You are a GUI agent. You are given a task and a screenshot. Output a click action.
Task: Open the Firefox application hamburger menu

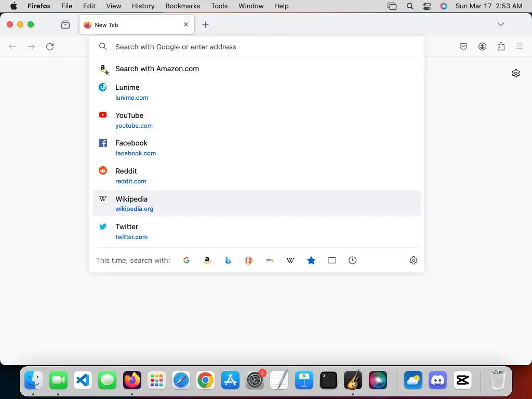pos(520,46)
